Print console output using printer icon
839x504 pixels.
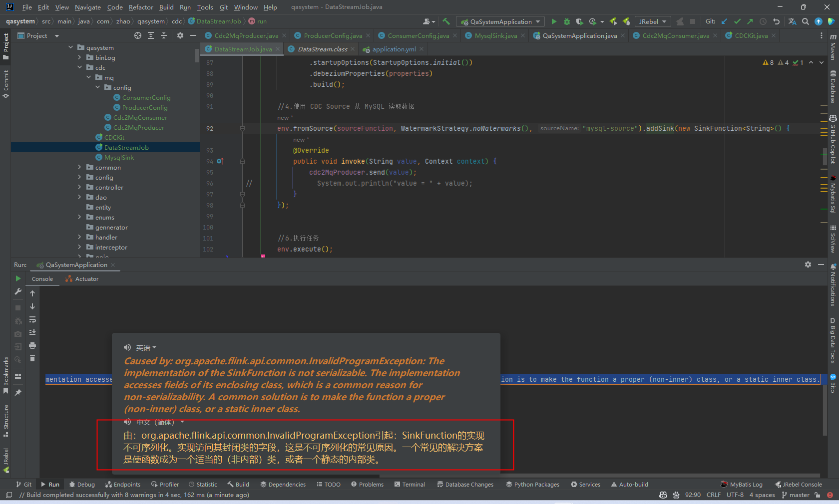tap(32, 345)
